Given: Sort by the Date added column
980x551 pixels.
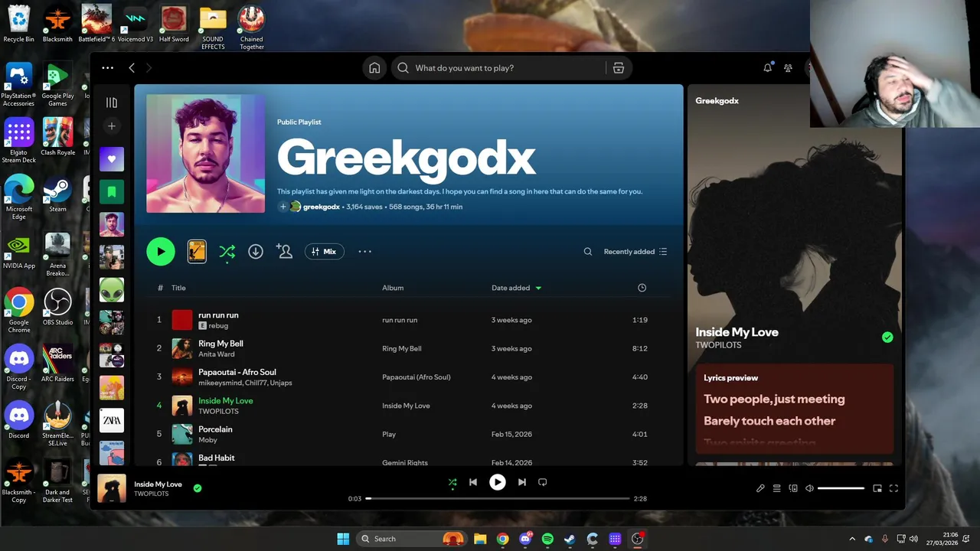Looking at the screenshot, I should (516, 288).
